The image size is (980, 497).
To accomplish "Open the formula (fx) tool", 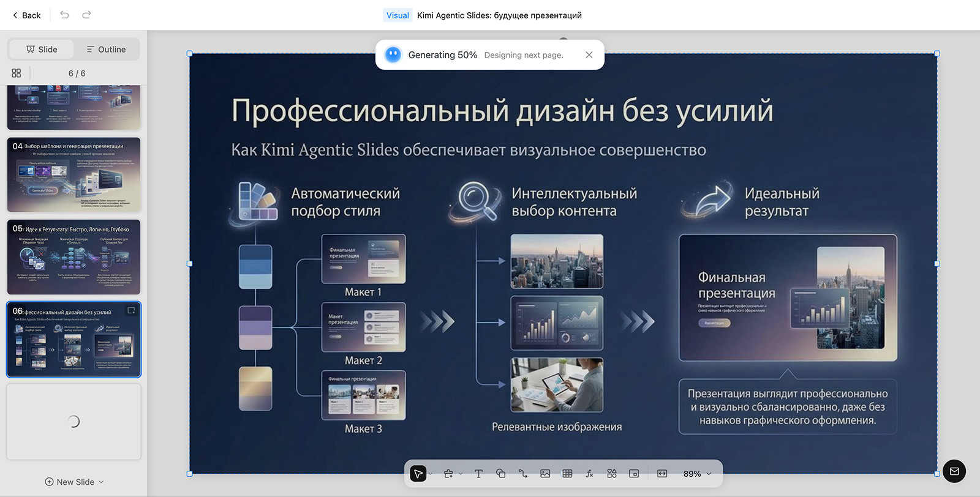I will coord(589,474).
